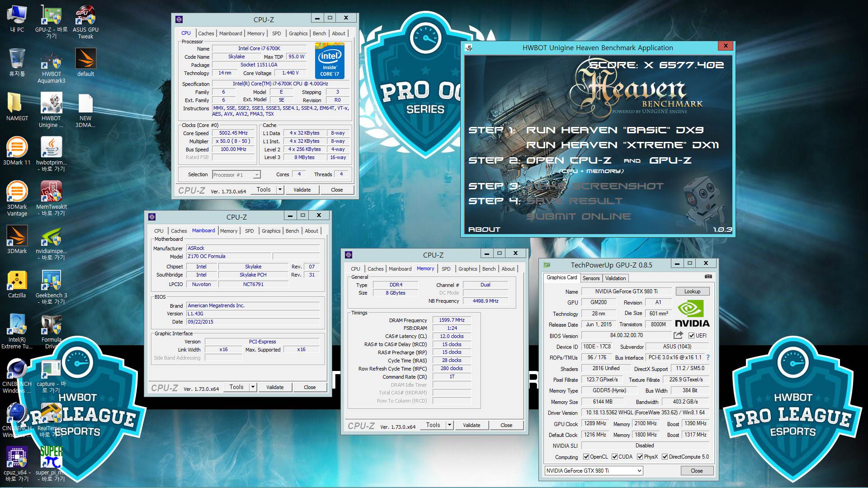Open About tab in Memory CPU-Z window
Image resolution: width=868 pixels, height=488 pixels.
508,269
